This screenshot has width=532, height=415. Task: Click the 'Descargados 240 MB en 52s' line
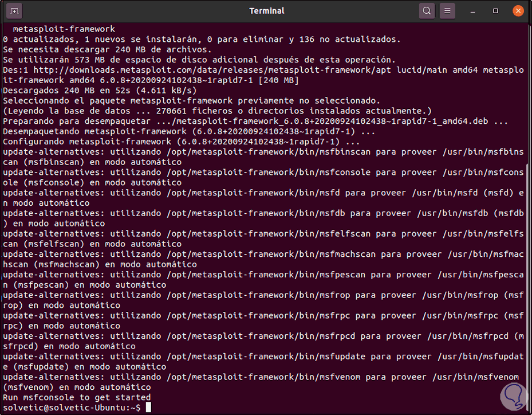(x=100, y=91)
